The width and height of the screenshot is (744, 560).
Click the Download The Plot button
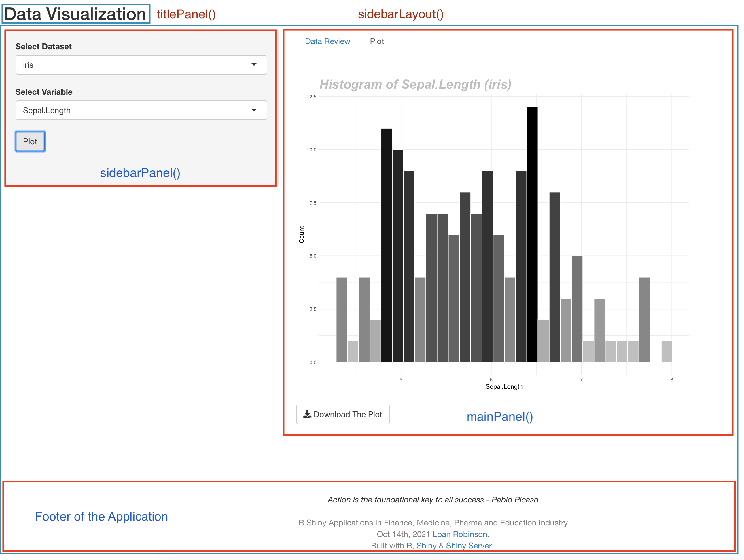(343, 414)
